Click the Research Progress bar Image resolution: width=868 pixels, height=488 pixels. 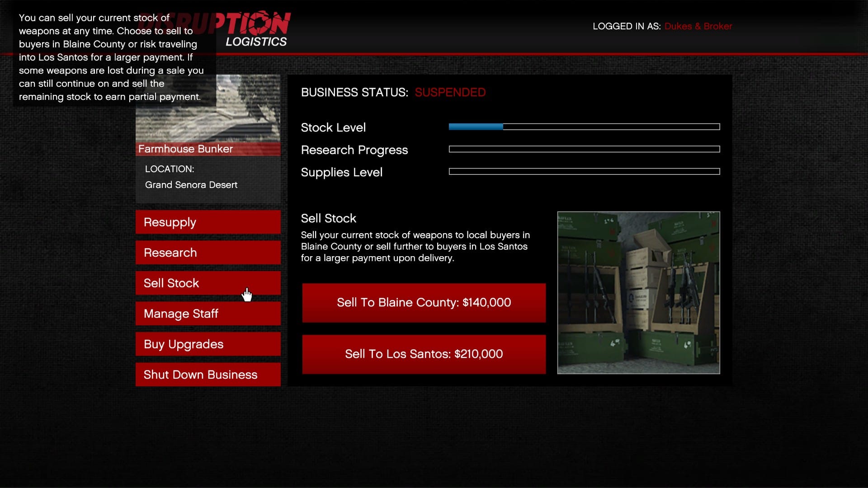[584, 149]
